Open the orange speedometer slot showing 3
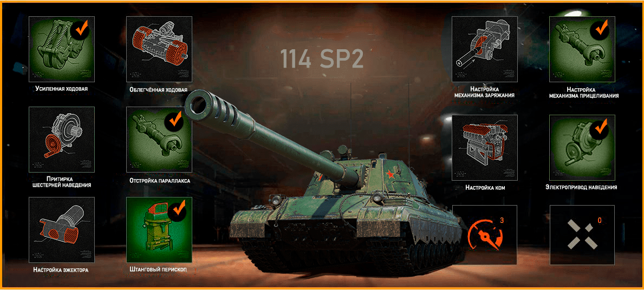 [485, 235]
